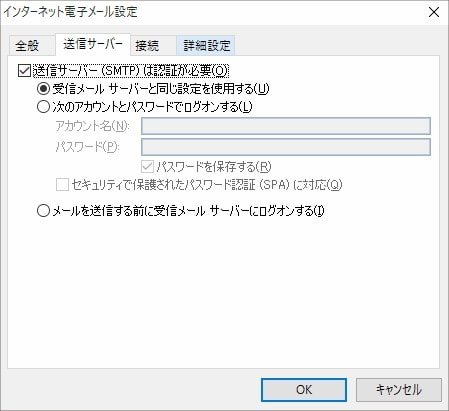Toggle パスワードを保存する checkbox
The image size is (449, 411).
tap(147, 166)
